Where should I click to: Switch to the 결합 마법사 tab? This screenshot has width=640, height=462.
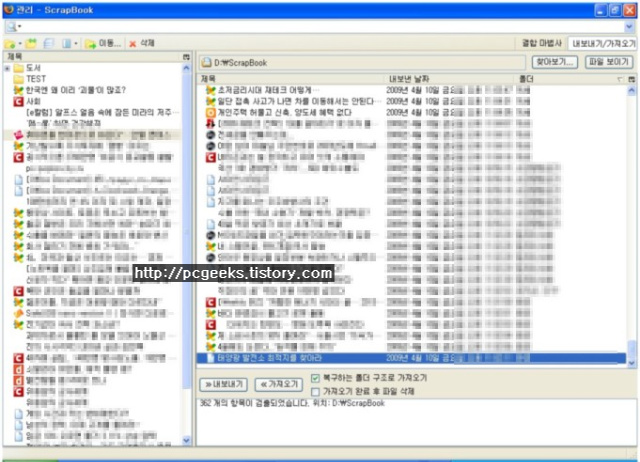542,43
